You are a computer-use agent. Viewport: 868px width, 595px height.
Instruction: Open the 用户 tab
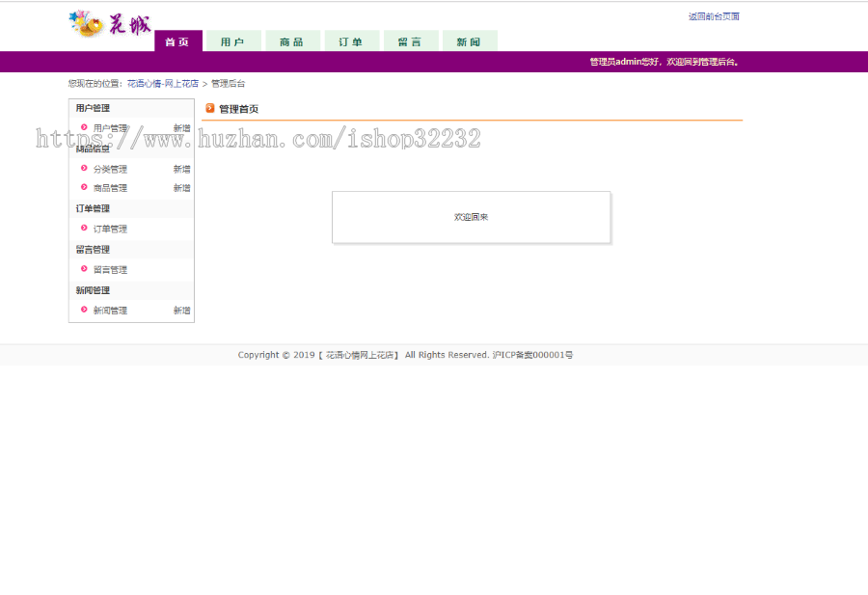click(x=233, y=41)
